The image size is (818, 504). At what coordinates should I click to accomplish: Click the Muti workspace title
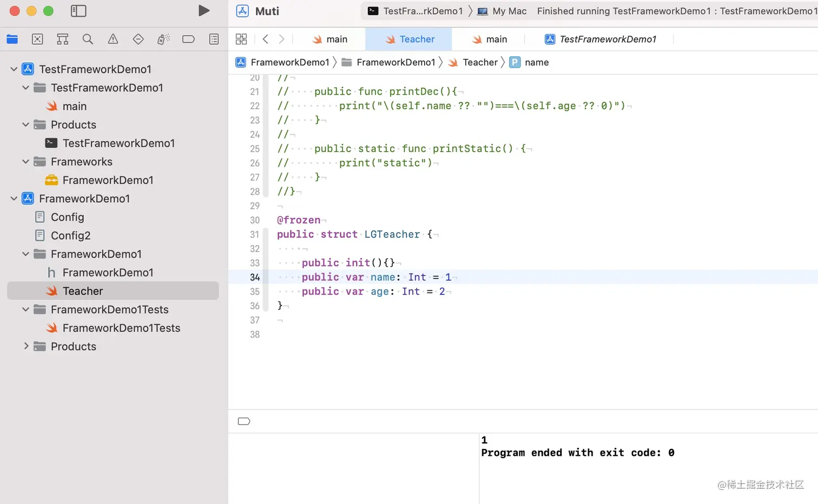click(267, 11)
